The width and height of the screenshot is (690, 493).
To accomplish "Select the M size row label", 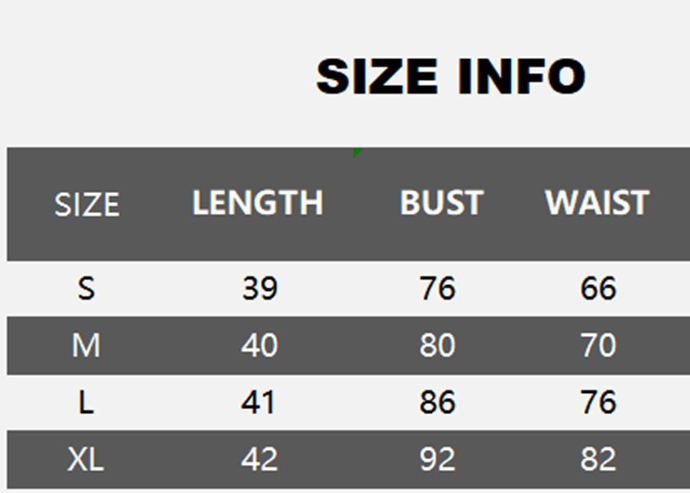I will (x=87, y=346).
